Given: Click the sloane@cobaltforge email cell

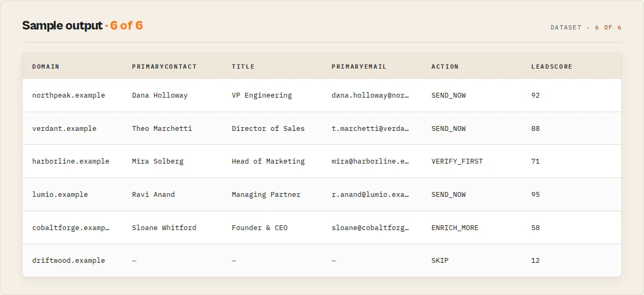Looking at the screenshot, I should click(x=370, y=228).
